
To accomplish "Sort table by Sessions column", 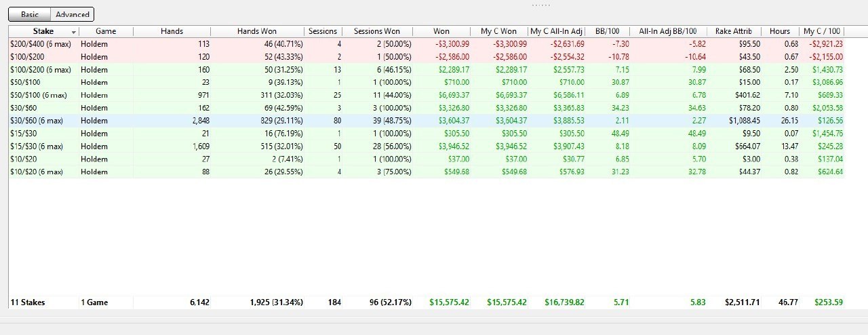I will click(322, 31).
